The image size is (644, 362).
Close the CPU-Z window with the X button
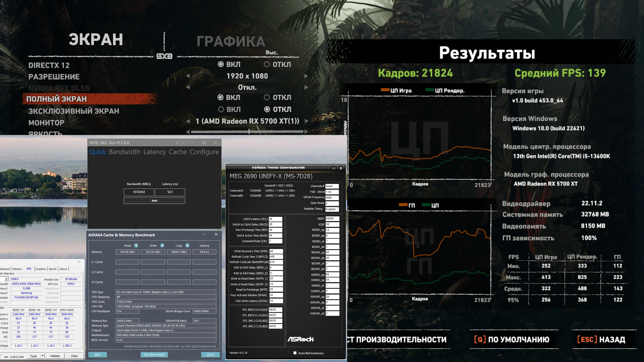(79, 262)
